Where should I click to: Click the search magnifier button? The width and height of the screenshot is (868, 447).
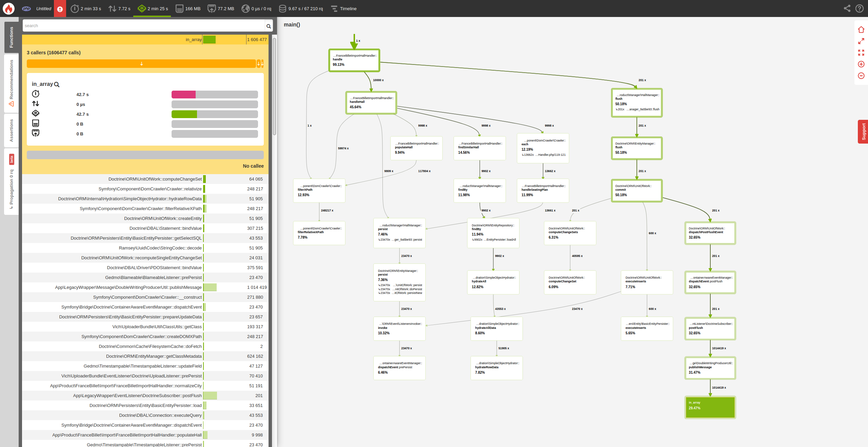coord(269,26)
